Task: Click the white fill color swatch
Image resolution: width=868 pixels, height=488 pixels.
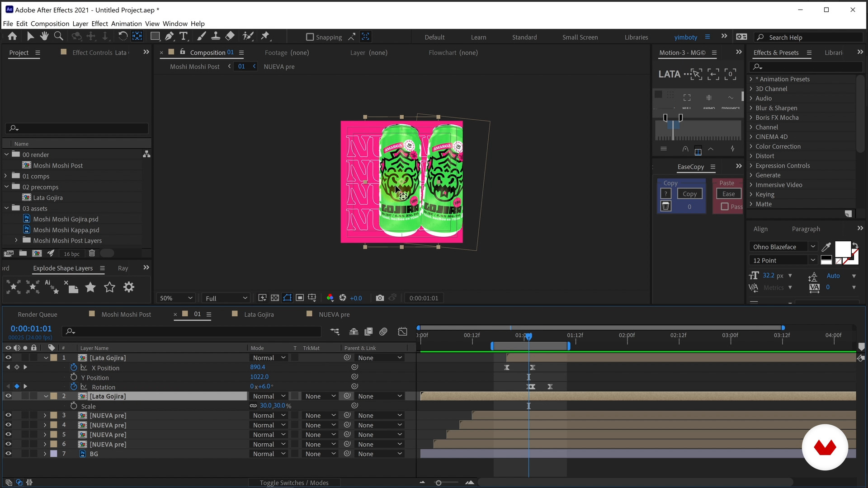Action: coord(843,249)
